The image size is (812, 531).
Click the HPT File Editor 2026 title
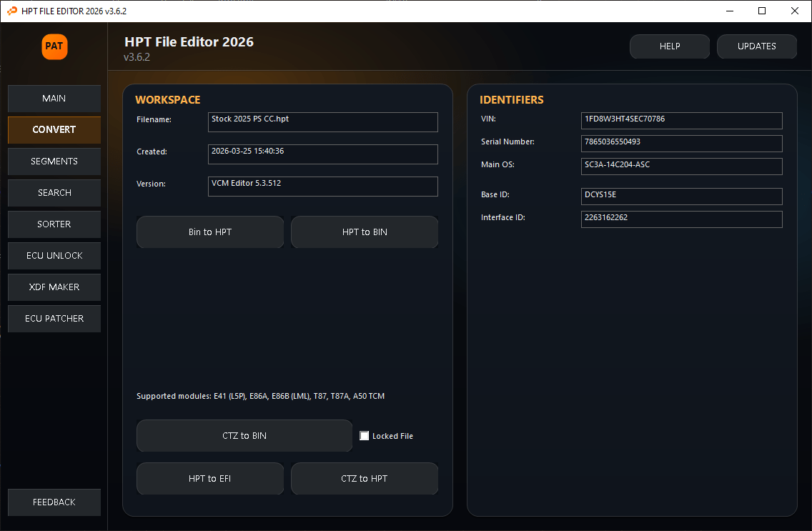click(189, 42)
